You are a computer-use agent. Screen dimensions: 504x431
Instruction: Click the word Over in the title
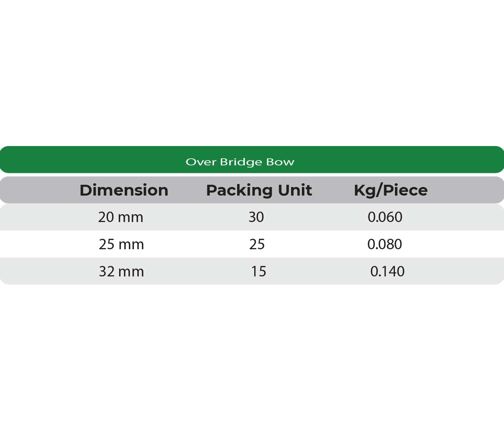click(x=201, y=162)
